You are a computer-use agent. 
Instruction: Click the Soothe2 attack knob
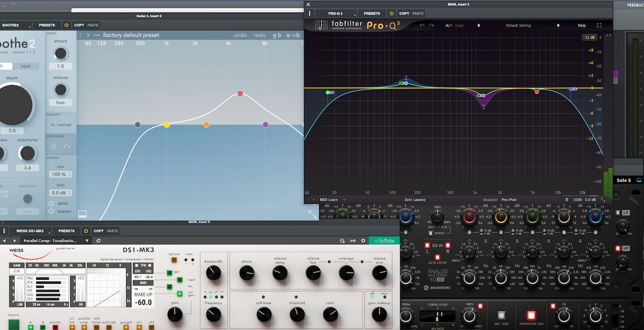pyautogui.click(x=61, y=53)
